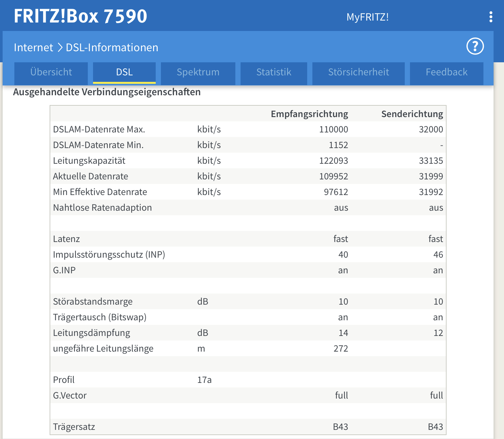Viewport: 504px width, 439px height.
Task: Click the line length value 272
Action: [x=341, y=349]
